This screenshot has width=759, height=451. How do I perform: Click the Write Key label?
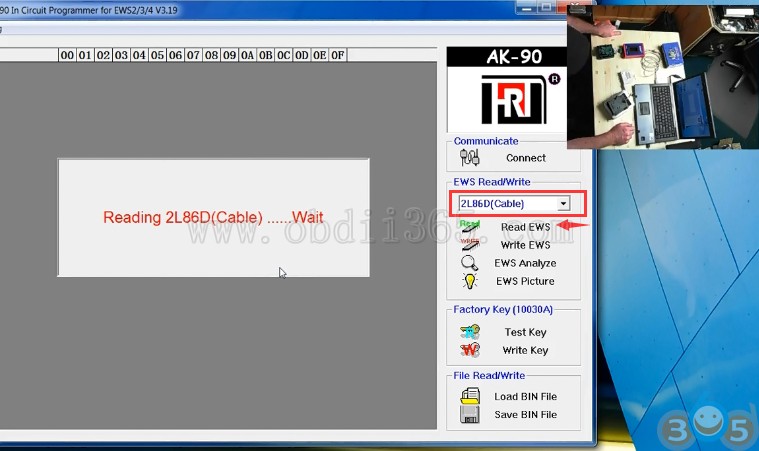[525, 350]
